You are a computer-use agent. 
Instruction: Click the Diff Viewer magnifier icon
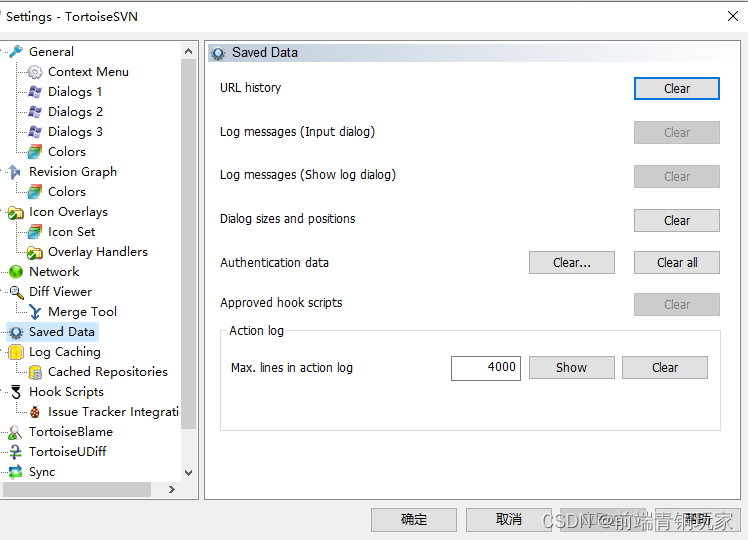tap(16, 292)
